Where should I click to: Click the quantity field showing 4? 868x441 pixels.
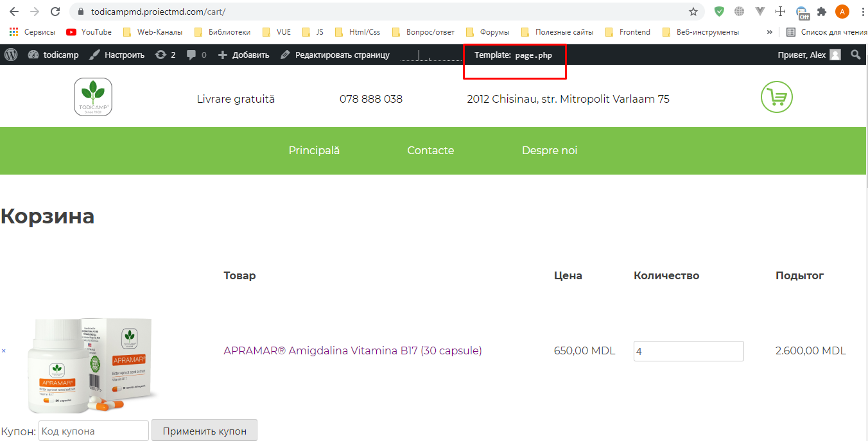[x=689, y=351]
